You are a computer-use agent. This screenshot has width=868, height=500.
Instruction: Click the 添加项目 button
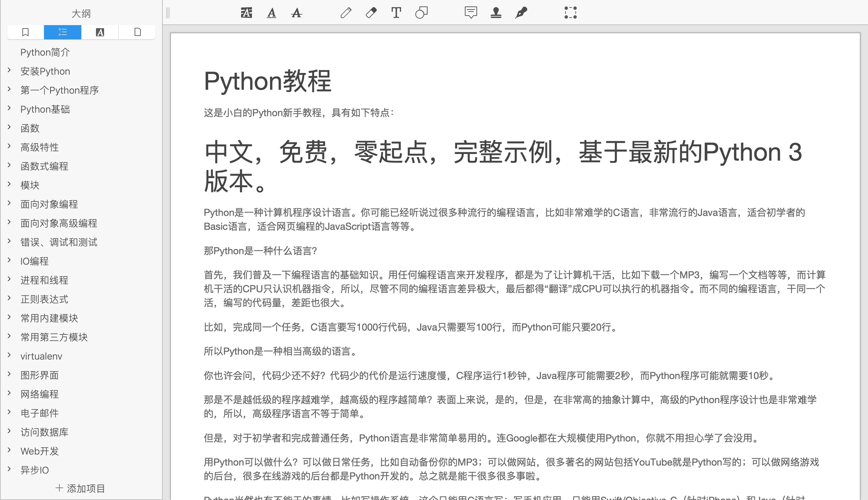[81, 488]
